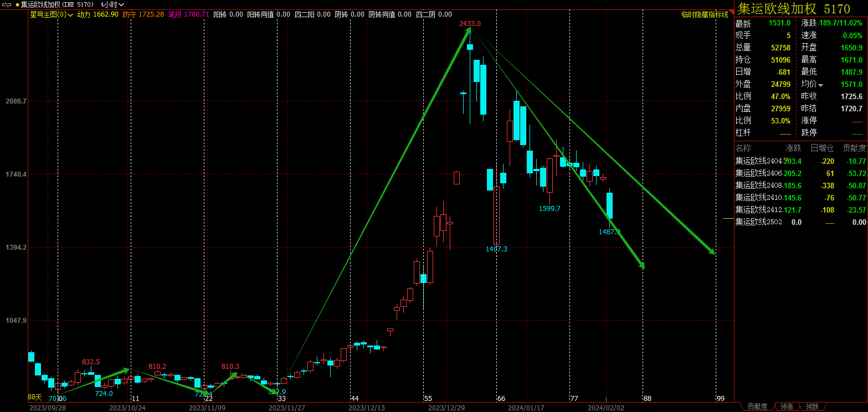Screen dimensions: 868x412
Task: Select the 集运欧线2412 contract row
Action: (x=801, y=210)
